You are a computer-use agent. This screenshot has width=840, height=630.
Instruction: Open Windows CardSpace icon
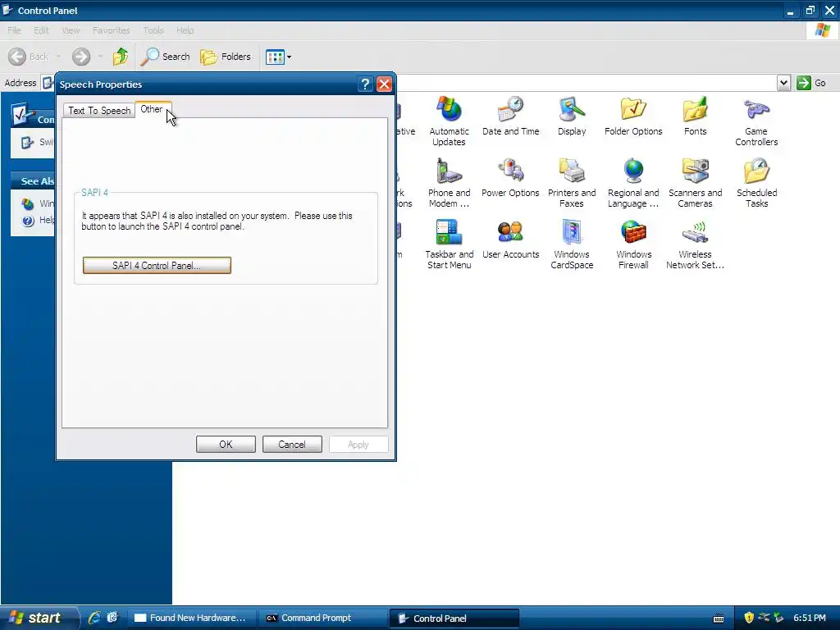572,244
